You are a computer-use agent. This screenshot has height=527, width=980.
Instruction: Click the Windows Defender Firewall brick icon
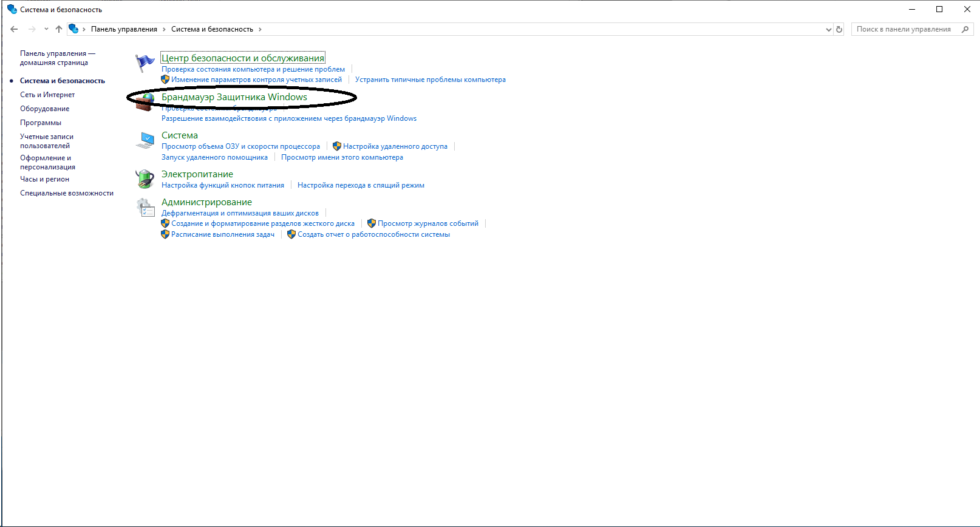(x=145, y=102)
